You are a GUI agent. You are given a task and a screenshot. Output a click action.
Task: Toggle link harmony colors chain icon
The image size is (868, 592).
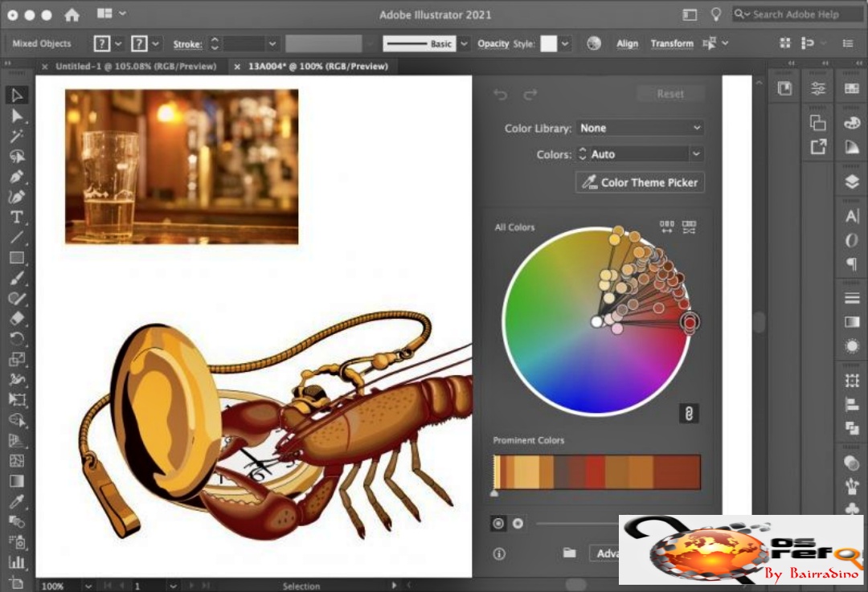[689, 414]
